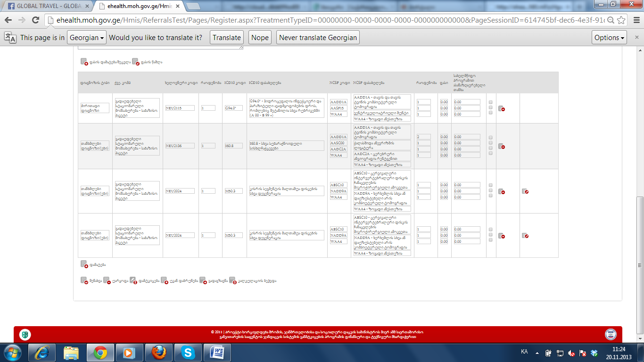Expand the translate bar Options dropdown

tap(609, 38)
